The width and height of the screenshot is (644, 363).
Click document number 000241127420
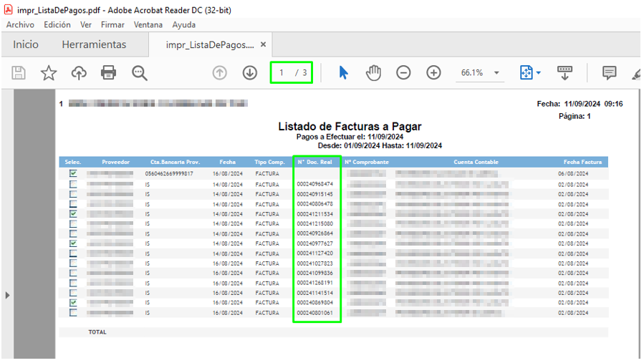point(315,253)
